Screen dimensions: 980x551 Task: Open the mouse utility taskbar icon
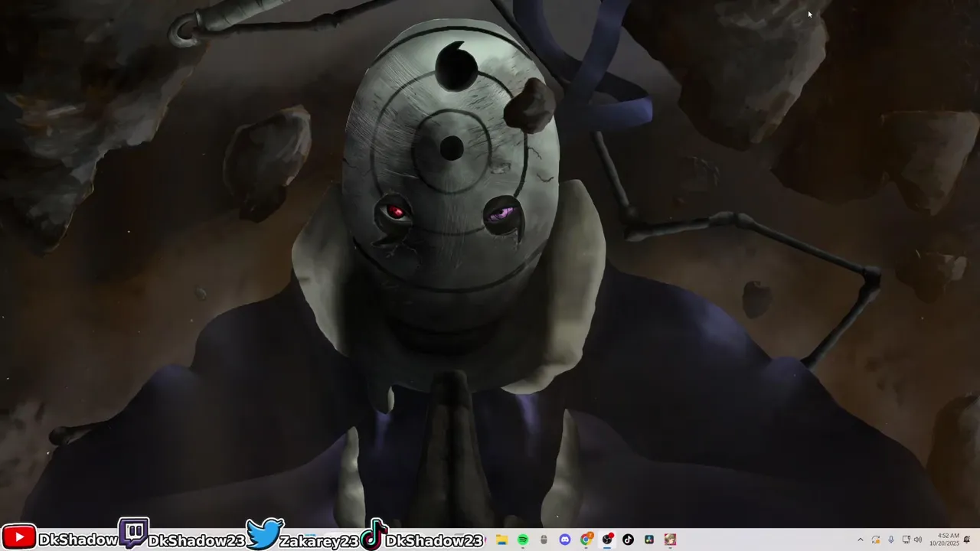tap(544, 540)
